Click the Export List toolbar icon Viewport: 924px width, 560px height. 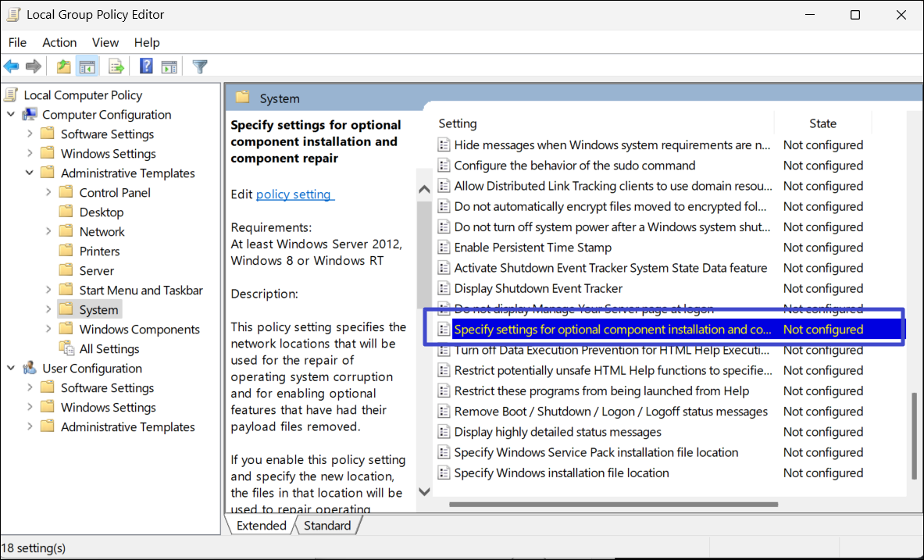tap(116, 66)
